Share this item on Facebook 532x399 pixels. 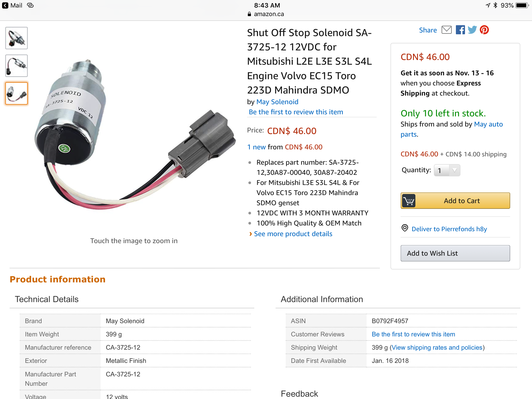pos(460,30)
